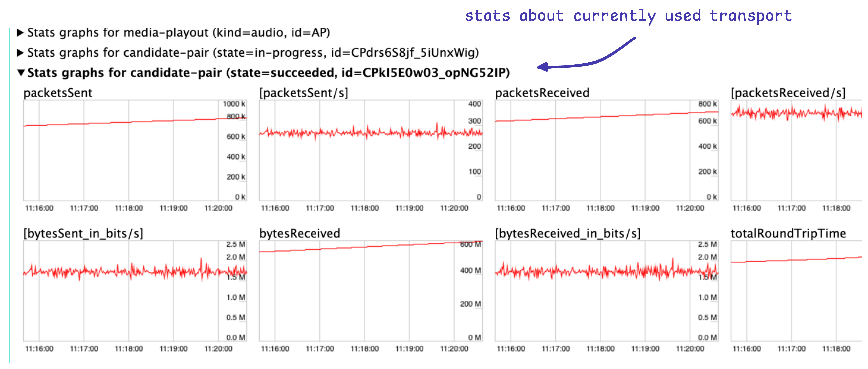
Task: Click the 'stats about currently used transport' annotation
Action: 628,16
